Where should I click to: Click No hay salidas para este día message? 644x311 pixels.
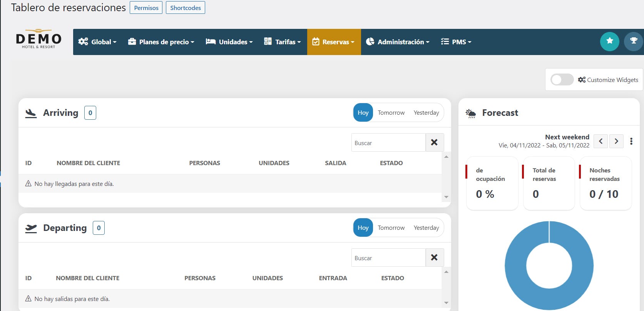tap(72, 299)
